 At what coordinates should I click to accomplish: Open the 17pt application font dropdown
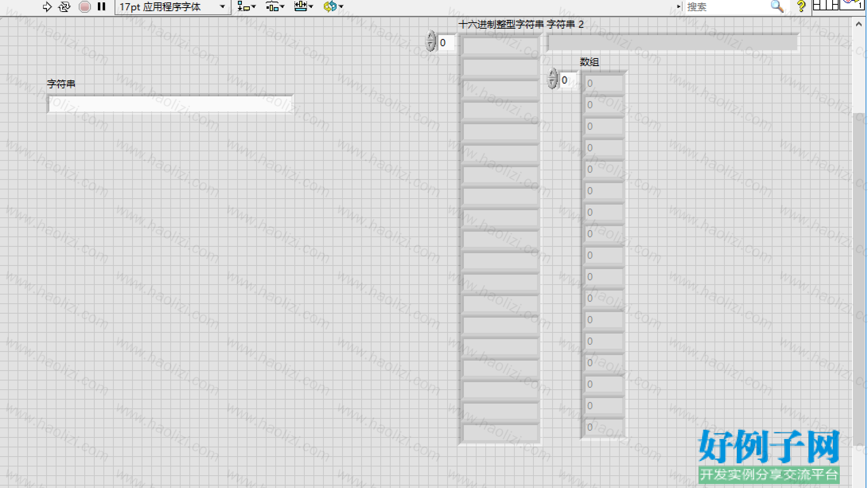click(x=173, y=7)
